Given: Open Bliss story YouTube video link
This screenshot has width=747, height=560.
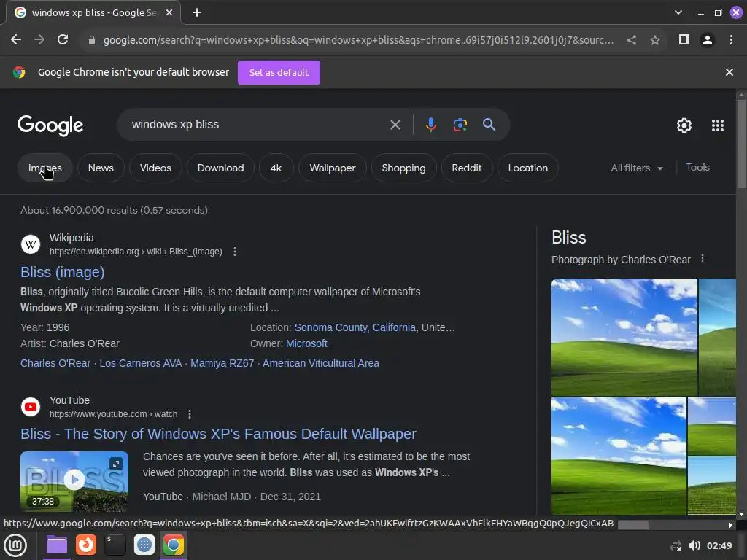Looking at the screenshot, I should [x=218, y=435].
